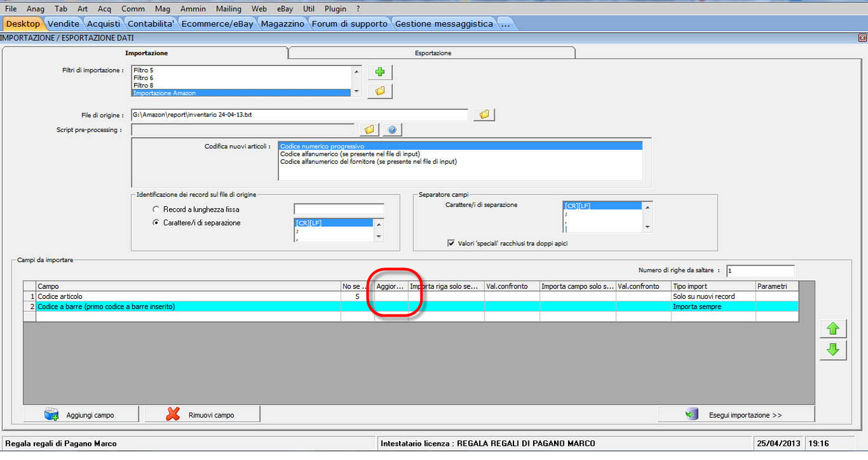
Task: Browse for source file with folder icon
Action: click(x=484, y=114)
